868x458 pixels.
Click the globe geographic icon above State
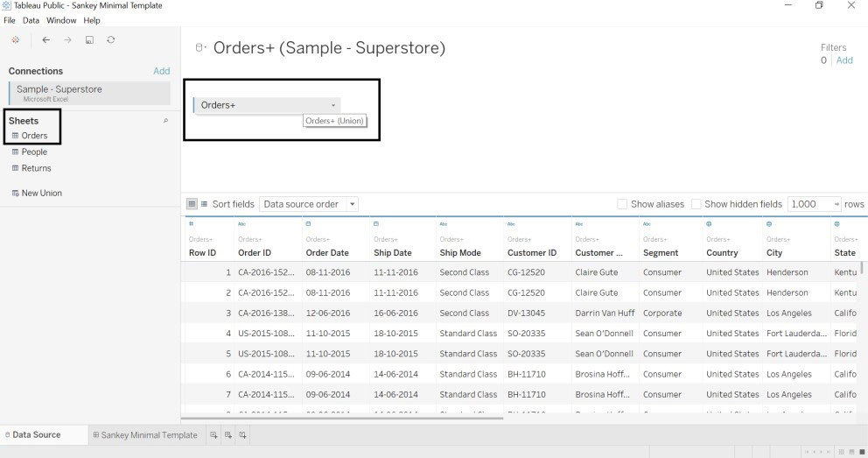[x=837, y=223]
